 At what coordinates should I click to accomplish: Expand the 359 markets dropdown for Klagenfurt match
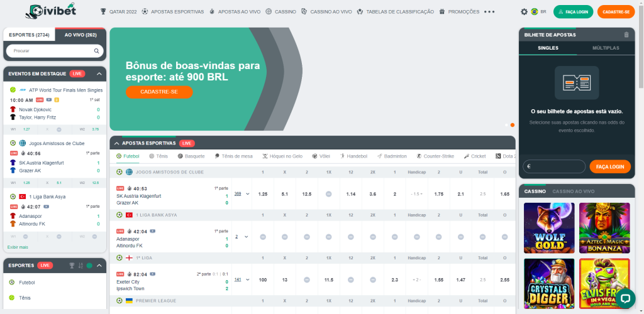(241, 194)
